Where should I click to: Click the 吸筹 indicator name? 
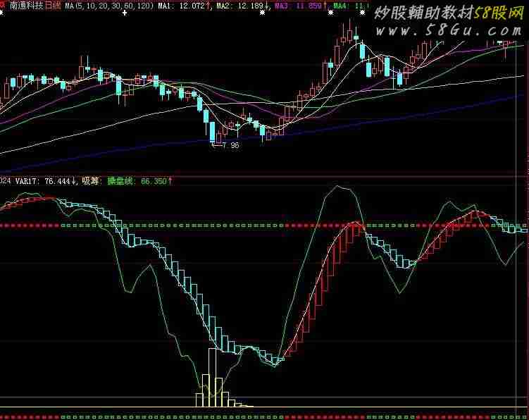point(91,181)
